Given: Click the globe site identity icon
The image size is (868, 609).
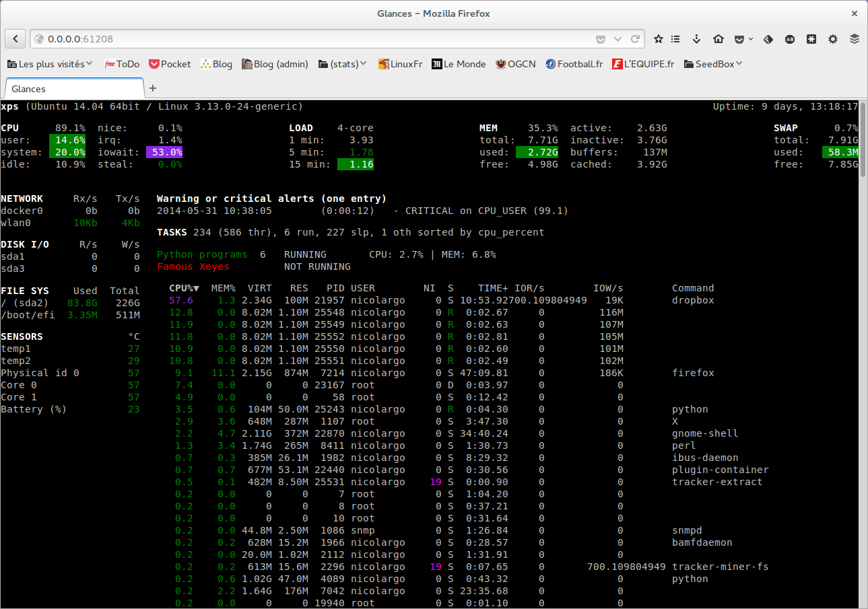Looking at the screenshot, I should coord(38,39).
